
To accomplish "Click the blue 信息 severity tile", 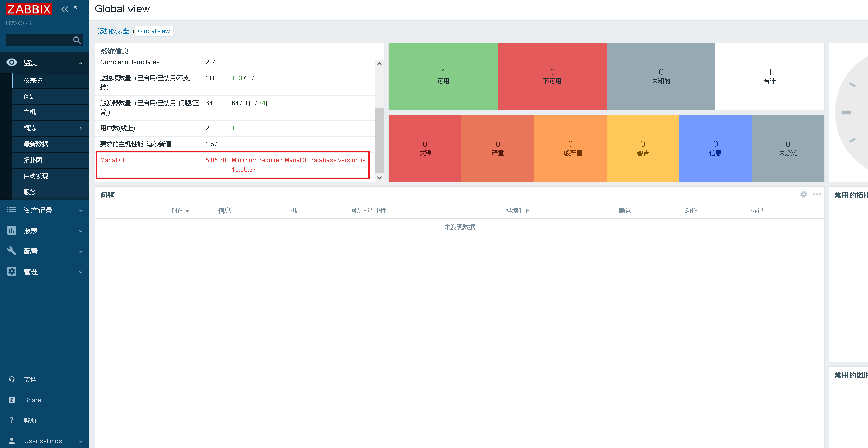I will (x=715, y=148).
